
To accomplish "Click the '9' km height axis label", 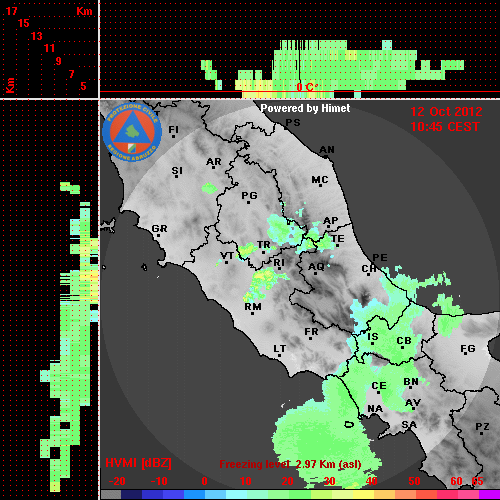I will pyautogui.click(x=59, y=61).
